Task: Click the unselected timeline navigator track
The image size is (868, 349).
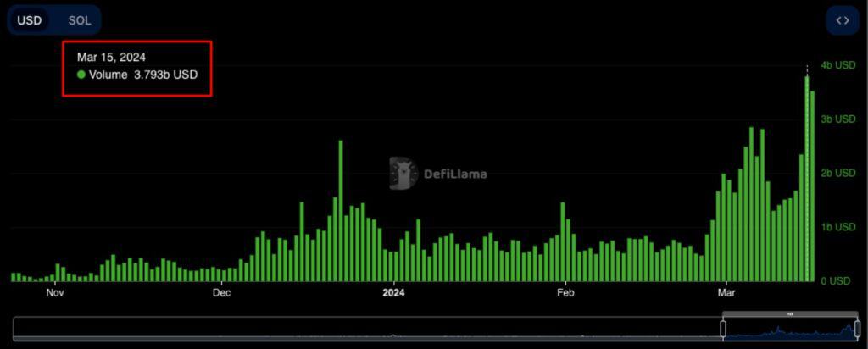Action: point(367,329)
